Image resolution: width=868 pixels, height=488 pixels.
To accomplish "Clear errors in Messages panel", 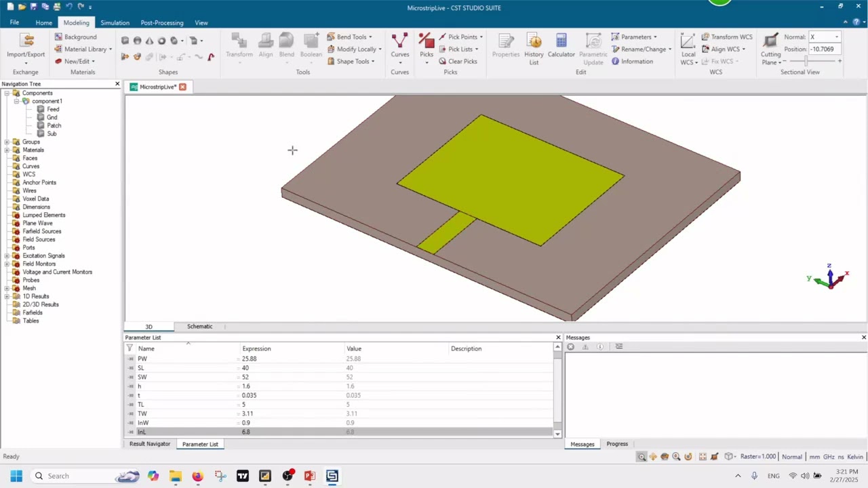I will [x=570, y=346].
